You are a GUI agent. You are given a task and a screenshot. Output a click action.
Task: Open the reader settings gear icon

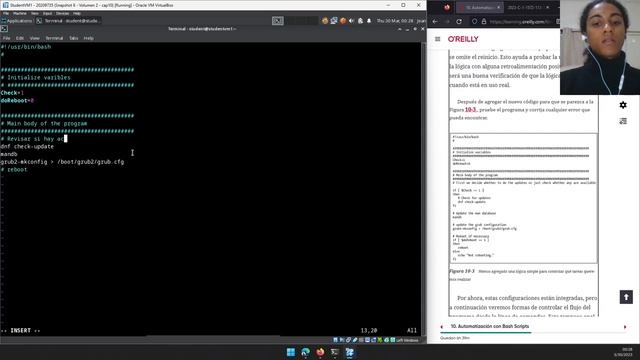coord(623,105)
